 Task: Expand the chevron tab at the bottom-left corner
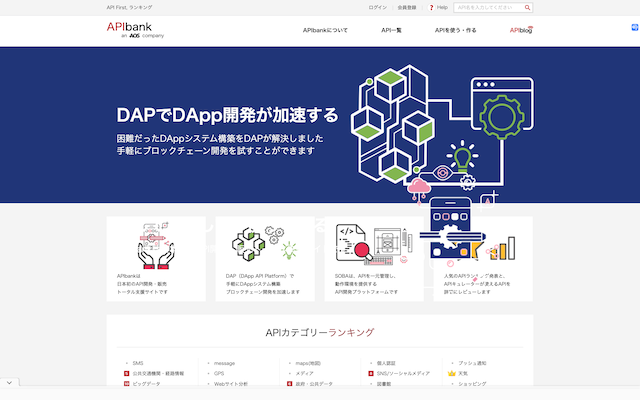coord(9,383)
